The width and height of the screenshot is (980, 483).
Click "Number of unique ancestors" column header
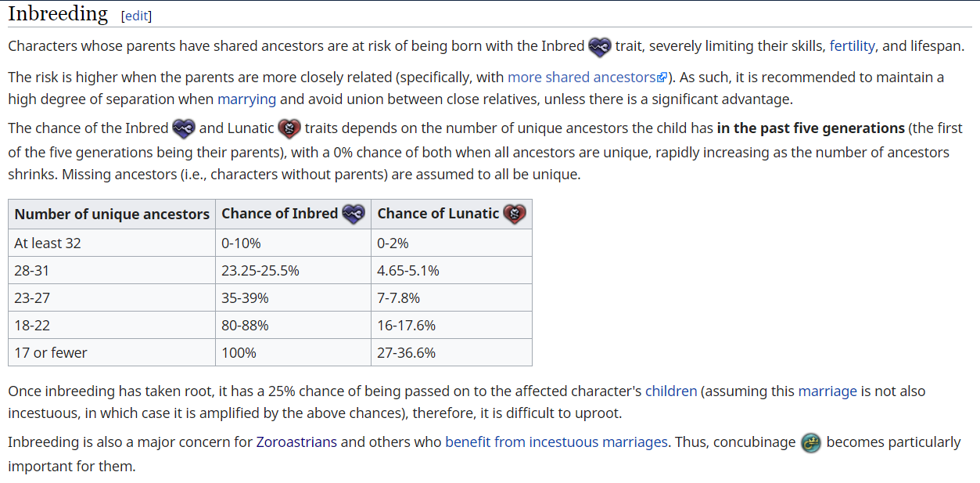(112, 214)
